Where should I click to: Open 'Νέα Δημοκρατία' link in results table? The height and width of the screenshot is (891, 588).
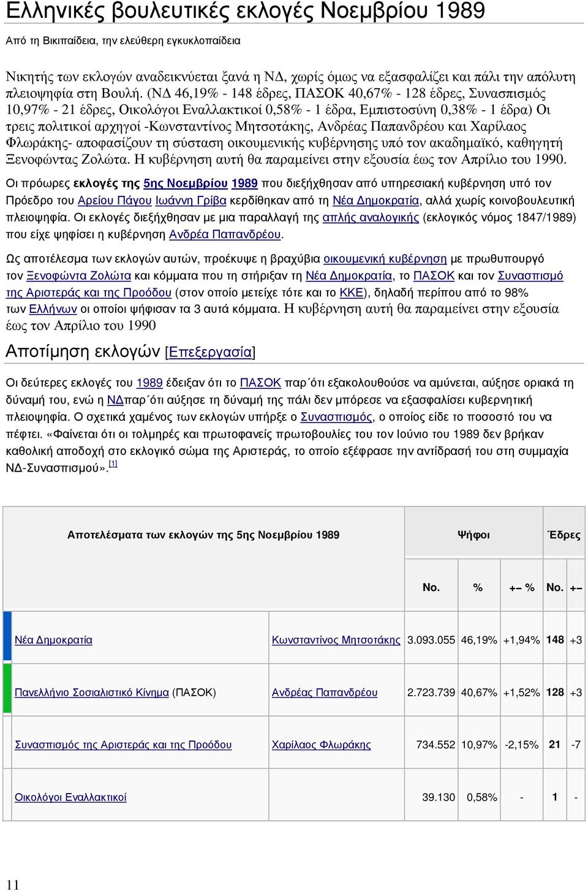coord(53,640)
